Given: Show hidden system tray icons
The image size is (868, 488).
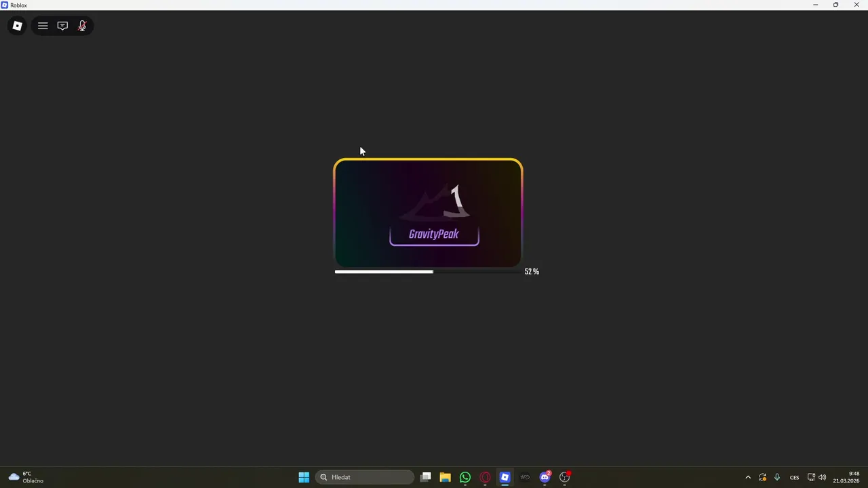Looking at the screenshot, I should pyautogui.click(x=748, y=477).
